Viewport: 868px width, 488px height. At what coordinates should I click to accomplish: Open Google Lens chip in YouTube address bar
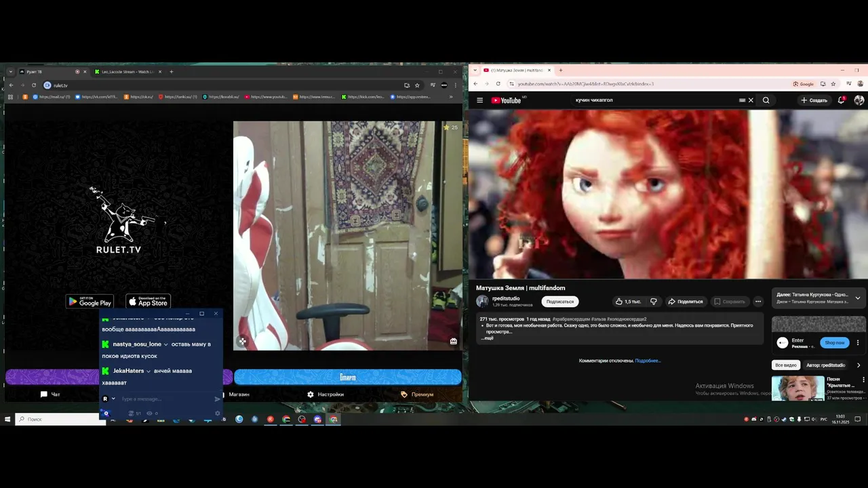click(804, 84)
